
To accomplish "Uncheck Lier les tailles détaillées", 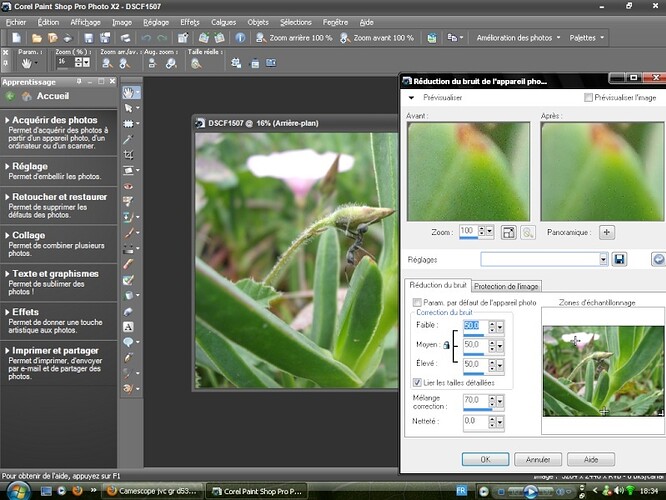I will [x=418, y=382].
